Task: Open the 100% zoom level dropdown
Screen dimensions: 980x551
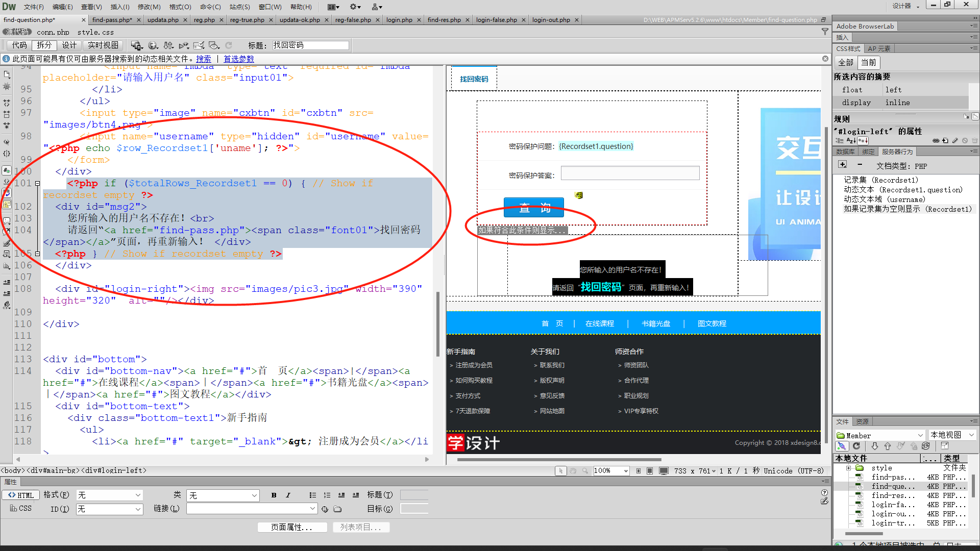Action: (625, 470)
